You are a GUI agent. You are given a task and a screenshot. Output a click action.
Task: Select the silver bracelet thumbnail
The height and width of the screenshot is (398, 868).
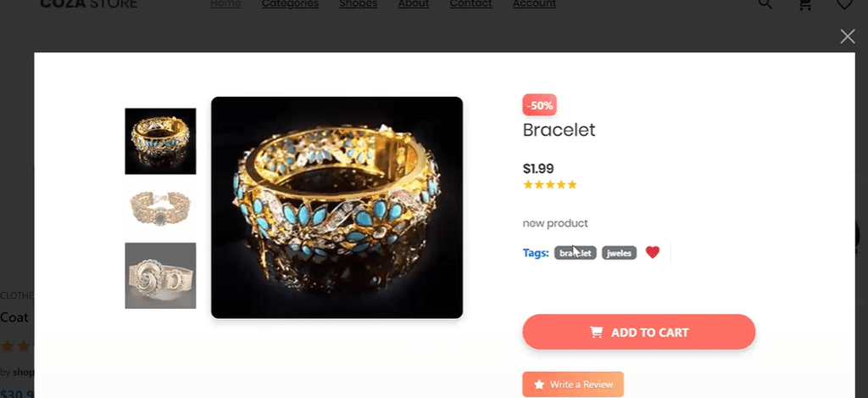point(160,276)
